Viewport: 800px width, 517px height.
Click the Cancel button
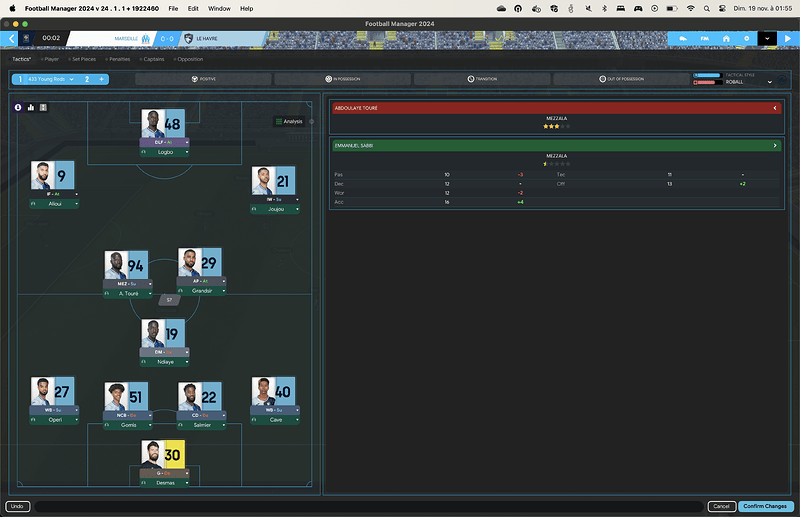[721, 506]
